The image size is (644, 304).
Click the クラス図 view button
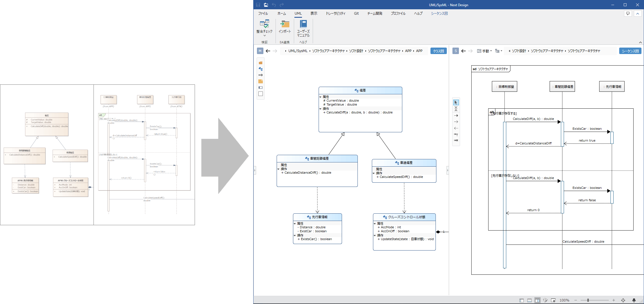point(438,51)
